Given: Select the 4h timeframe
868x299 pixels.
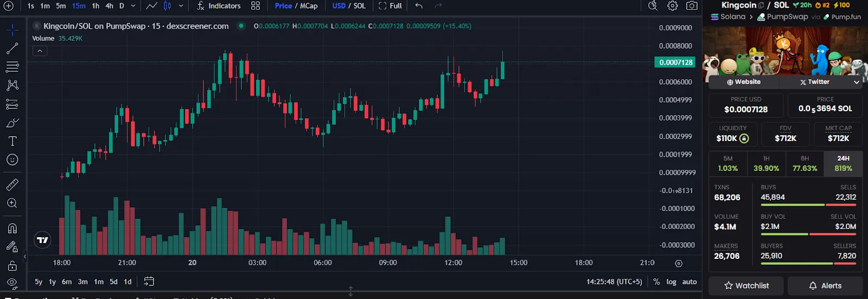Looking at the screenshot, I should click(x=109, y=6).
